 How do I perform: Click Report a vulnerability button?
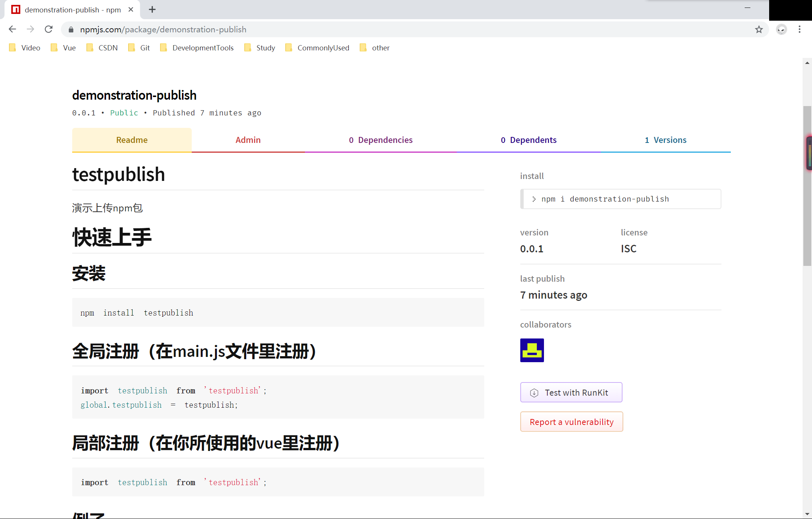(571, 422)
